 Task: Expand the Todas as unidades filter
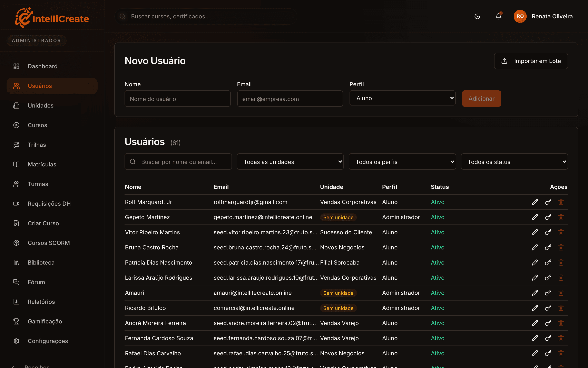(x=290, y=162)
